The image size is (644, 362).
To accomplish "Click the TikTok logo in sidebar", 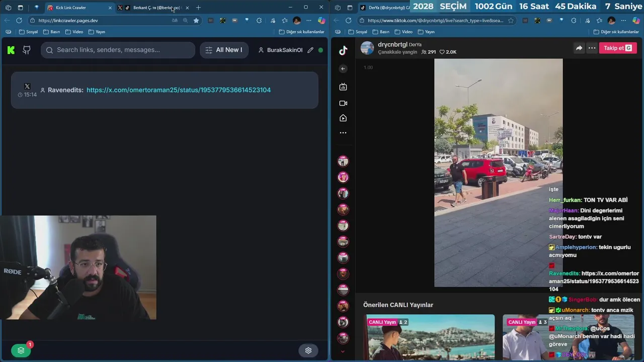I will 343,50.
